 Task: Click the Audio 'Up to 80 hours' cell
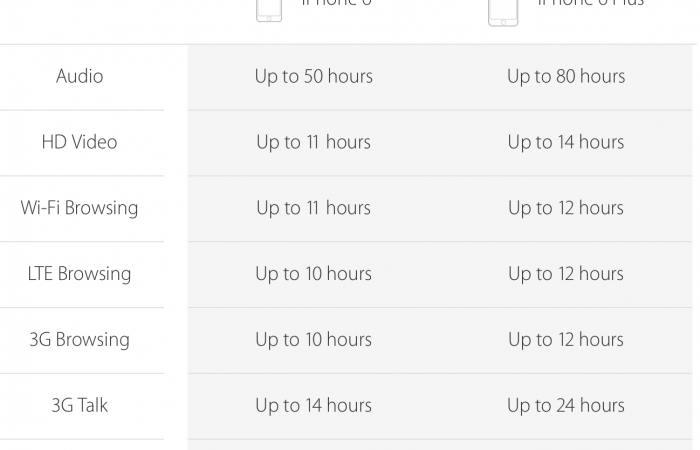coord(566,76)
